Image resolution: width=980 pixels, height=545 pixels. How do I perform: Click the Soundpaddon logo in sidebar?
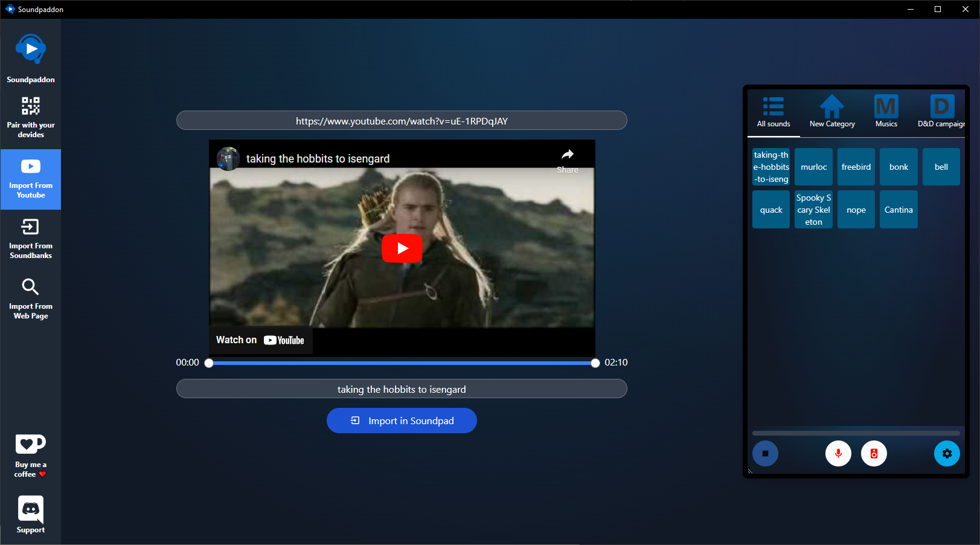(31, 49)
